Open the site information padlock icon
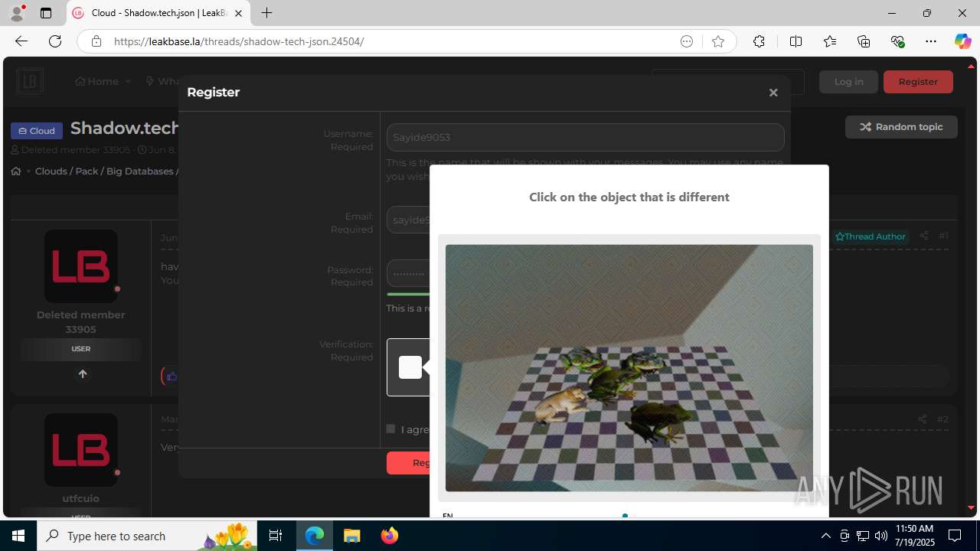Viewport: 980px width, 551px height. [96, 41]
